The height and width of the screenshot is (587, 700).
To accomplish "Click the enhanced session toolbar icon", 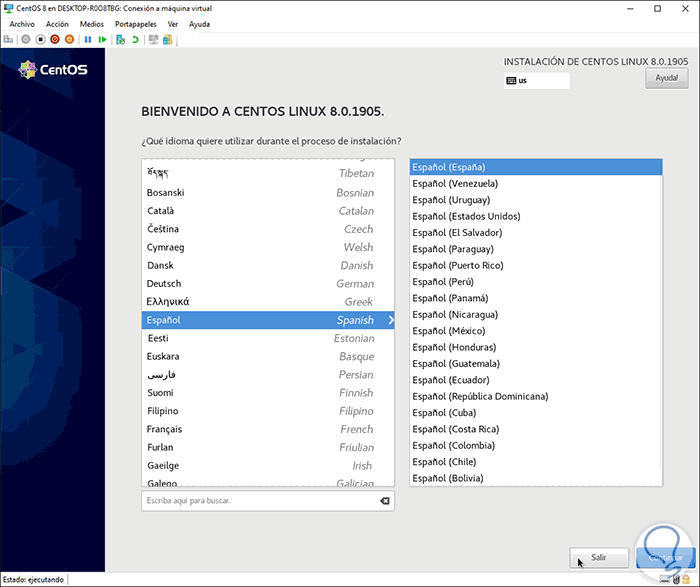I will pyautogui.click(x=153, y=40).
